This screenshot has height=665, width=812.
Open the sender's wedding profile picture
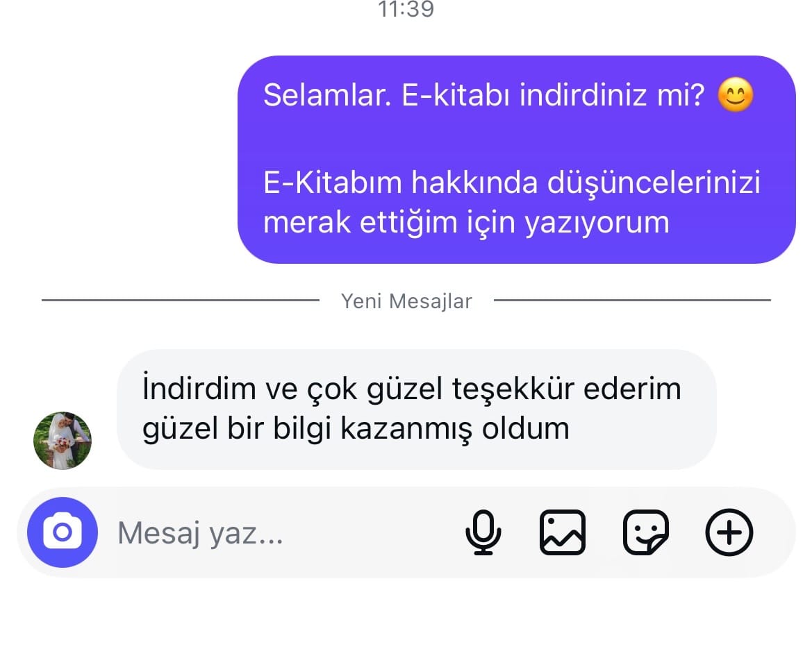62,440
